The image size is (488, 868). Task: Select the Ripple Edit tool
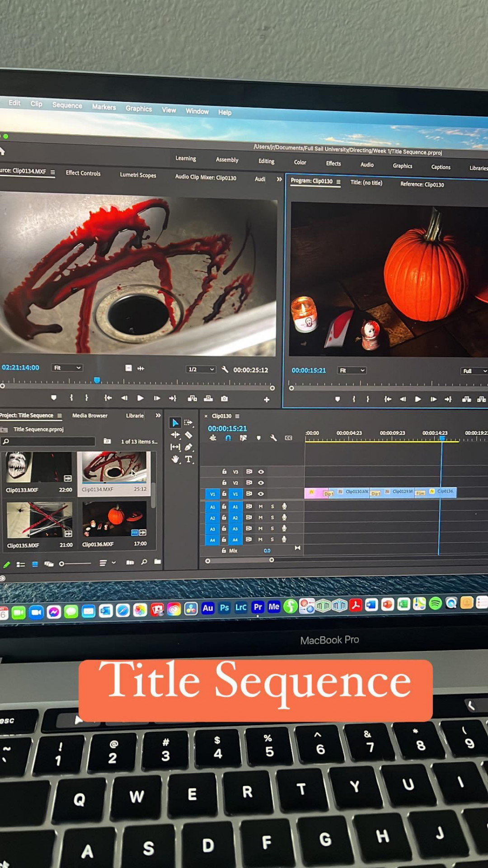pyautogui.click(x=175, y=435)
